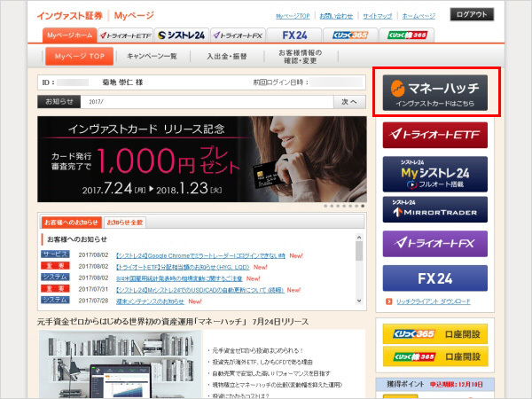
Task: Open the マネーハッチ banner
Action: pos(435,92)
